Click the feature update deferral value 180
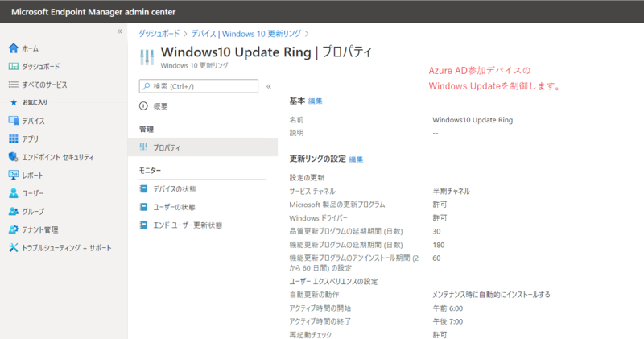This screenshot has width=644, height=339. [x=438, y=245]
